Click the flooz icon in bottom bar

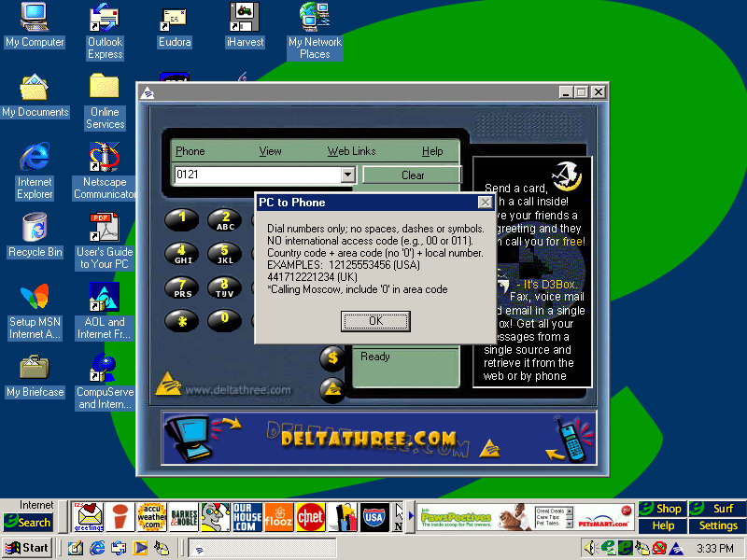(278, 515)
